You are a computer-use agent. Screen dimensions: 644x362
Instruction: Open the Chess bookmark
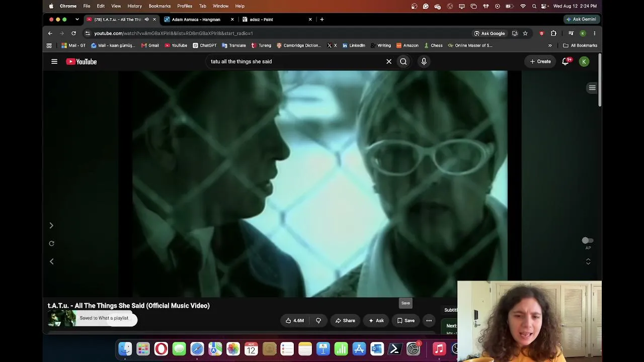pyautogui.click(x=433, y=45)
